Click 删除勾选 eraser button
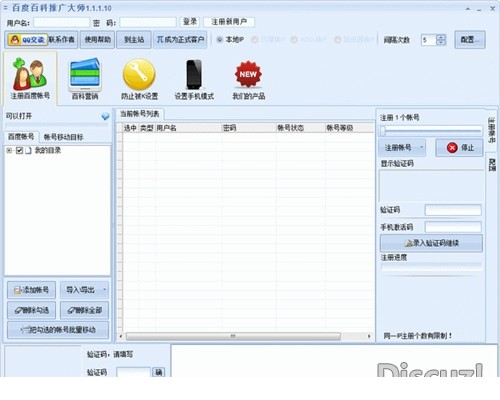Image resolution: width=500 pixels, height=400 pixels. [31, 310]
